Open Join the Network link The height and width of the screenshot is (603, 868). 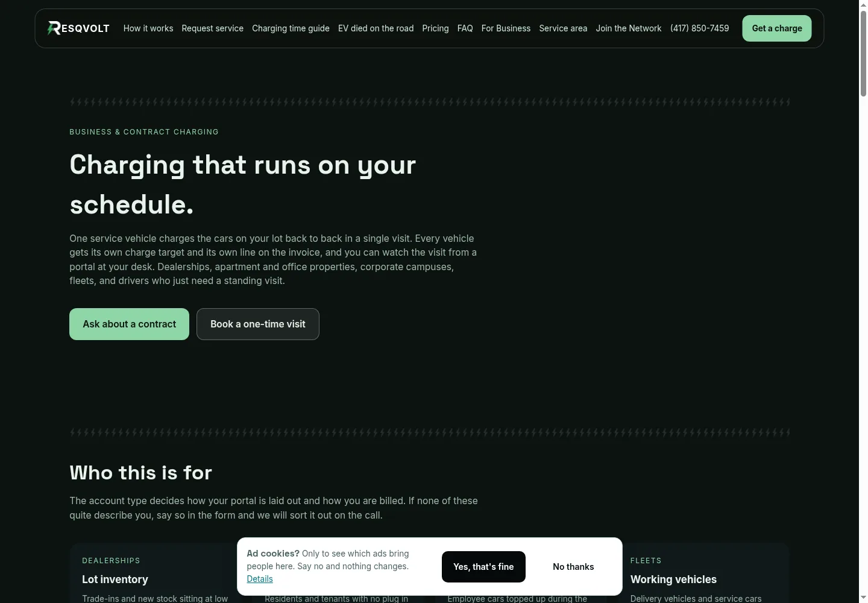click(x=629, y=28)
